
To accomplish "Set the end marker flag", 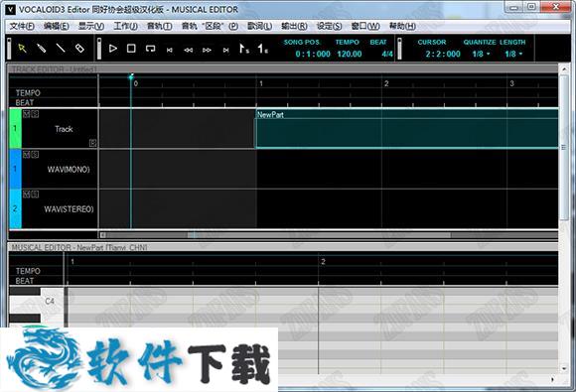I will [262, 49].
